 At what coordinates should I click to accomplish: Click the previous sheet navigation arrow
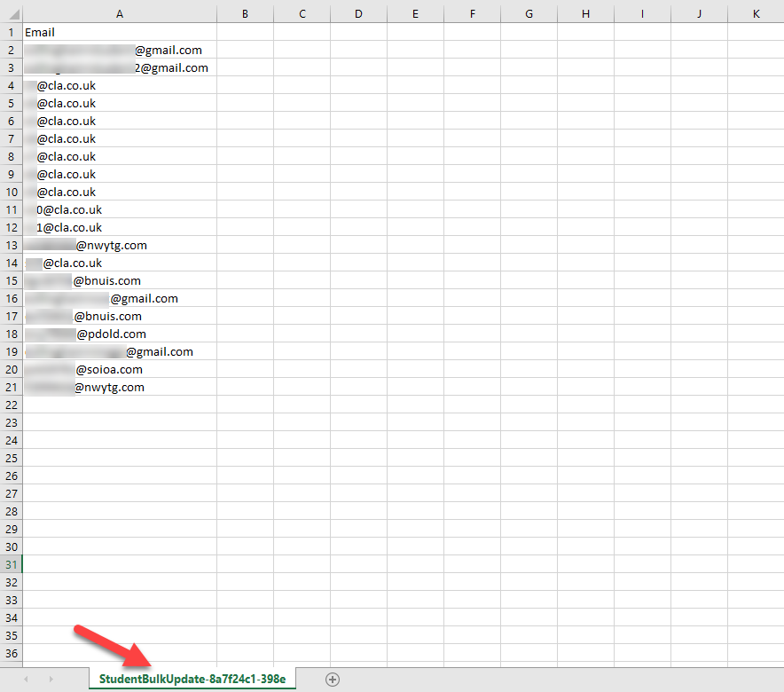tap(26, 680)
